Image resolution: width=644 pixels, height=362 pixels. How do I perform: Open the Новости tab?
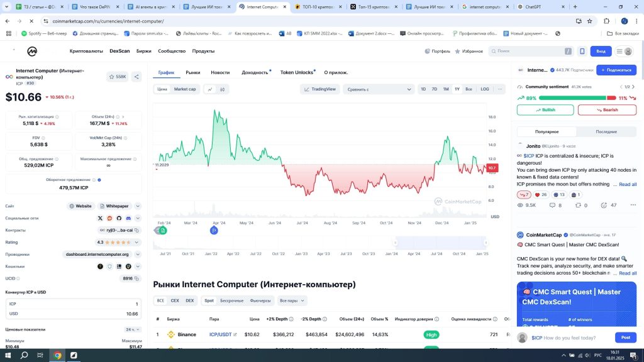coord(220,73)
